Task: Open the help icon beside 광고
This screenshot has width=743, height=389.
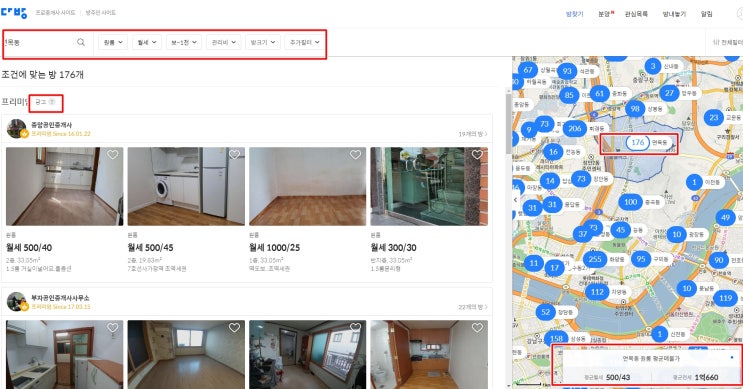Action: tap(52, 102)
